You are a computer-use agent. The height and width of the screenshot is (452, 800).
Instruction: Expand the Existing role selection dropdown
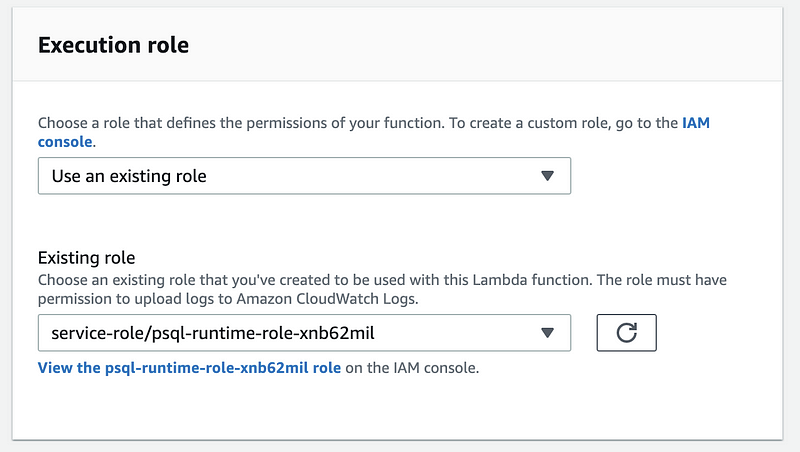coord(304,333)
